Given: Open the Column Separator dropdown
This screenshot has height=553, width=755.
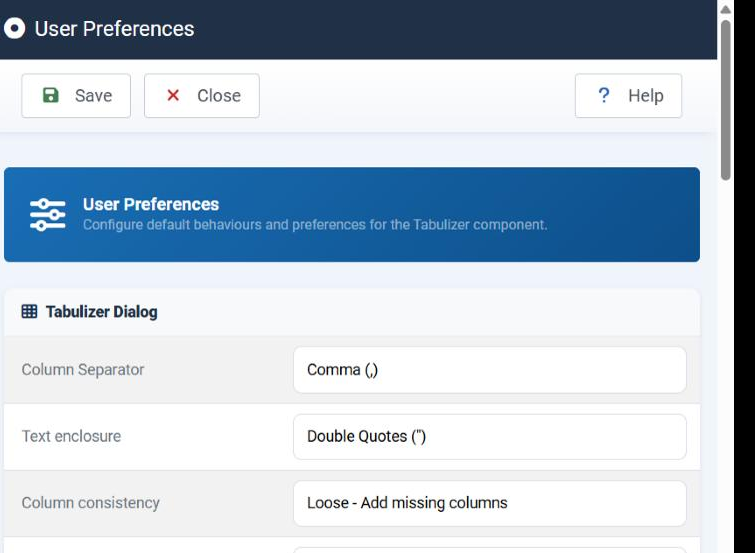Looking at the screenshot, I should (490, 370).
